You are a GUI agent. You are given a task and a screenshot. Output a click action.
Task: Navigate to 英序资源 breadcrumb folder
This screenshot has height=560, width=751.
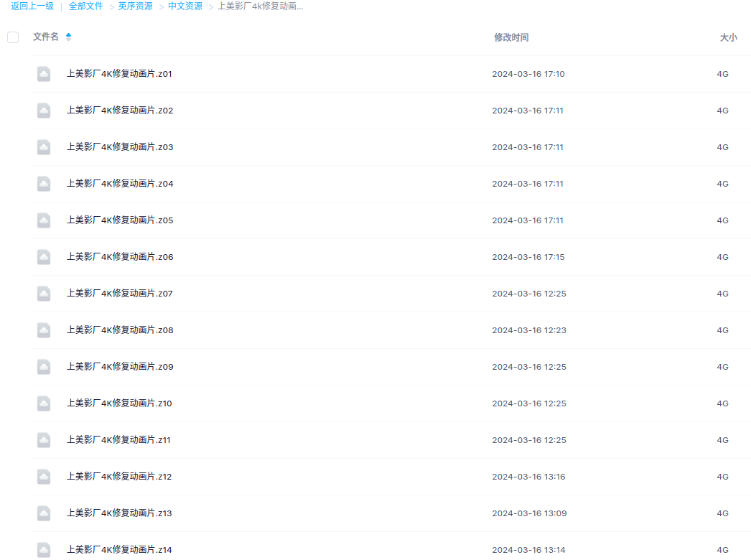coord(136,6)
